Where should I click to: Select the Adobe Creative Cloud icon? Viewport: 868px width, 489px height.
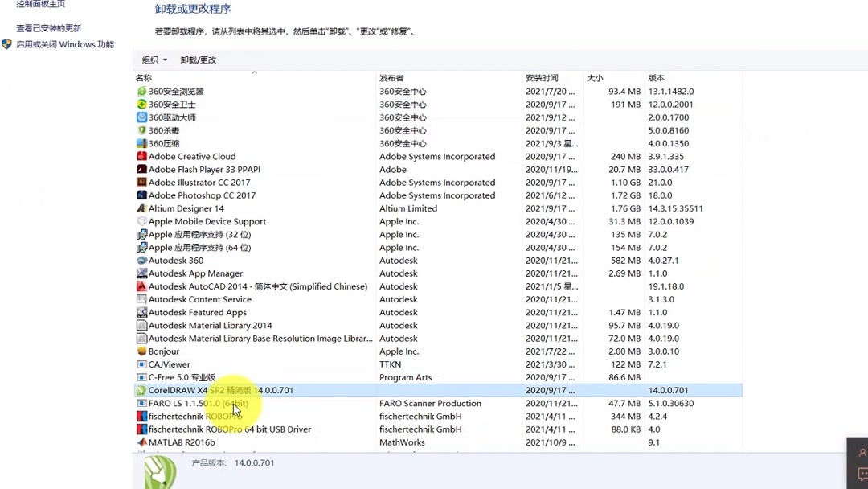click(x=143, y=156)
